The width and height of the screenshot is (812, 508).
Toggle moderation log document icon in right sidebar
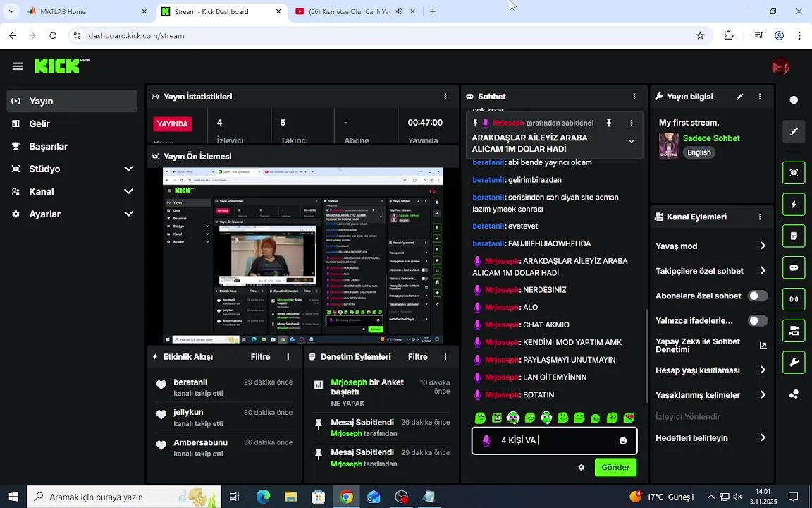coord(794,236)
